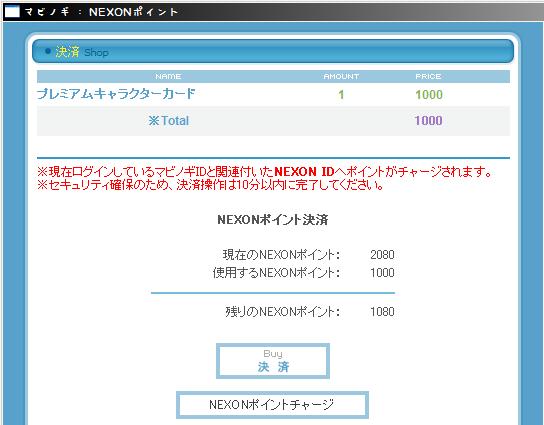The height and width of the screenshot is (425, 544).
Task: Click the remaining NEXON points value 1080
Action: click(x=382, y=312)
